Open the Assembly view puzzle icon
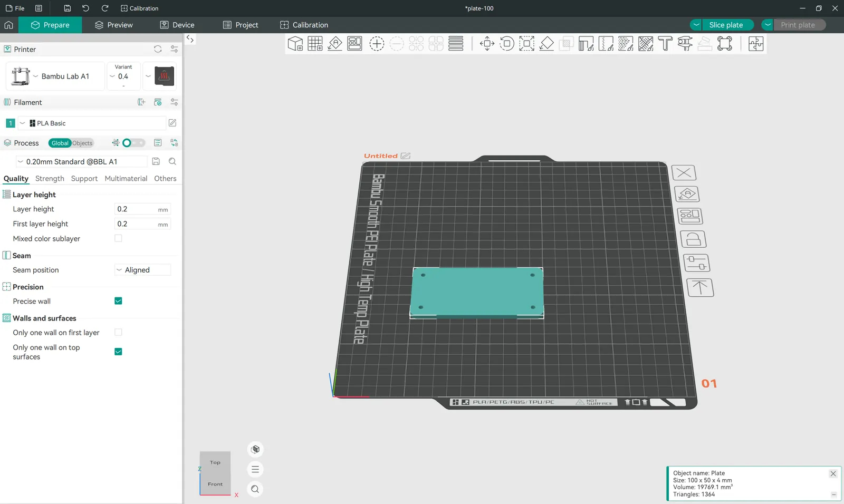 (756, 44)
